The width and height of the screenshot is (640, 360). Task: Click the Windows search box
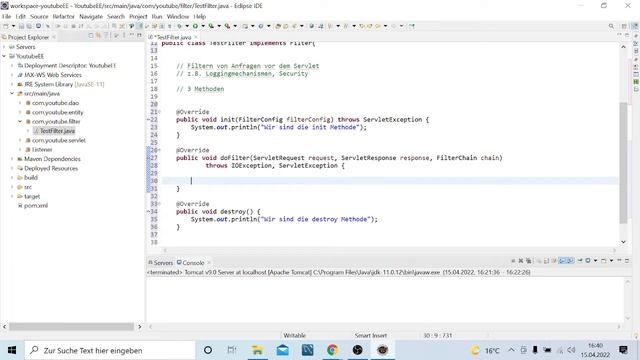click(110, 350)
